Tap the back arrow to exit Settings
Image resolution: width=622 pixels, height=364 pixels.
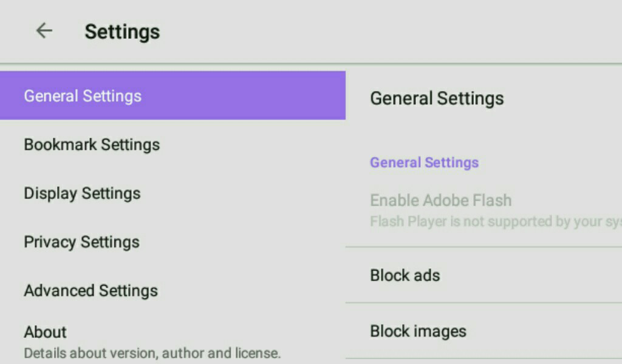click(x=44, y=31)
